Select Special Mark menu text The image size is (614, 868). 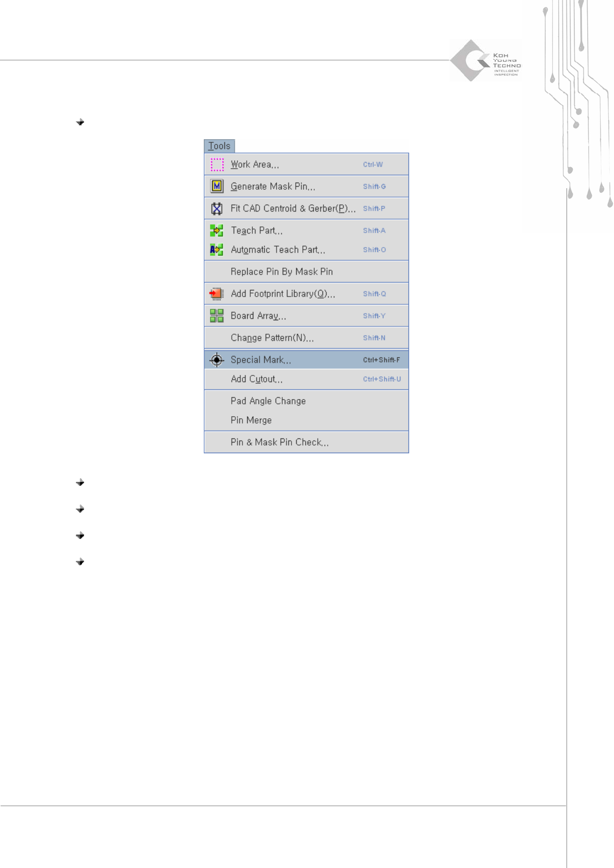(x=261, y=360)
